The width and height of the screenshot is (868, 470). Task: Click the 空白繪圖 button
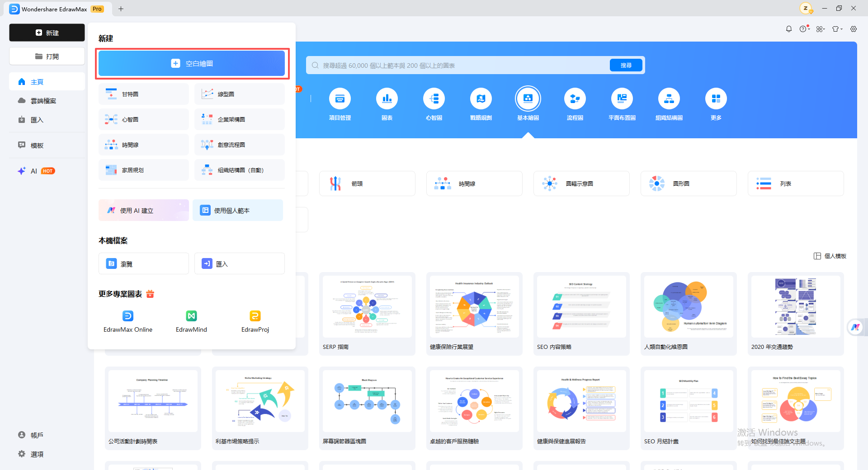[x=192, y=63]
